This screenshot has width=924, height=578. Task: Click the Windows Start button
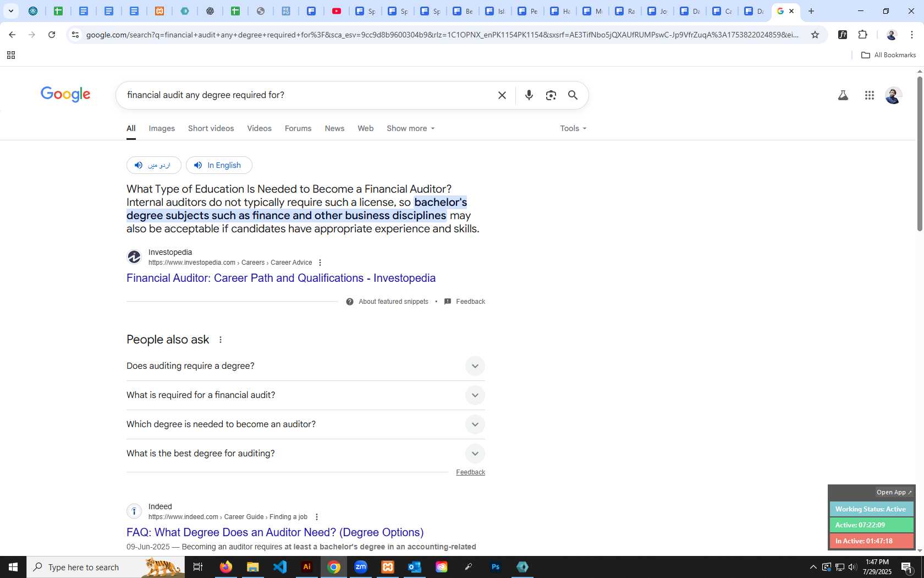(13, 567)
